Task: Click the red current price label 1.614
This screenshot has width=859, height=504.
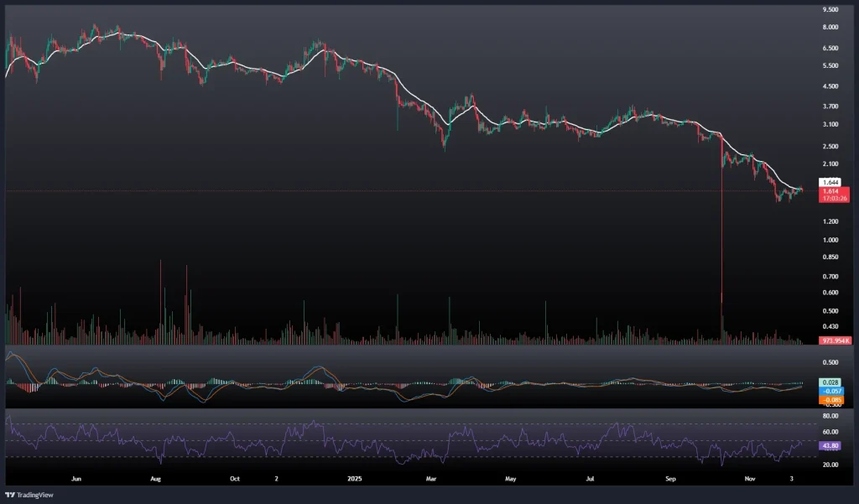Action: click(830, 190)
